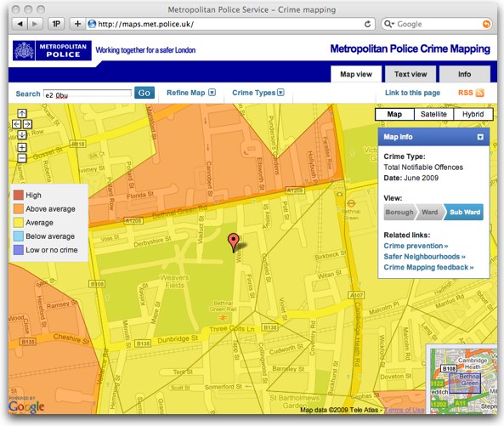Click the orange snapback icon in Google search
This screenshot has height=426, width=504.
487,24
